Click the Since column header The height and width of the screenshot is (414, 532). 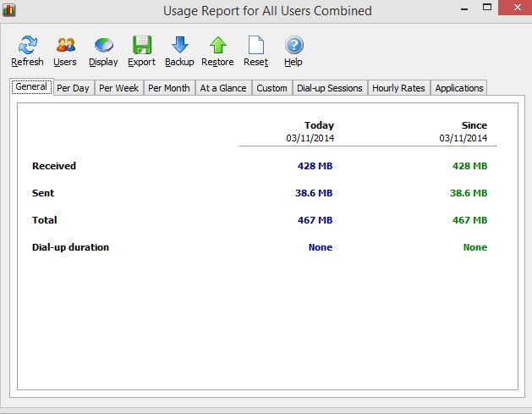point(474,125)
